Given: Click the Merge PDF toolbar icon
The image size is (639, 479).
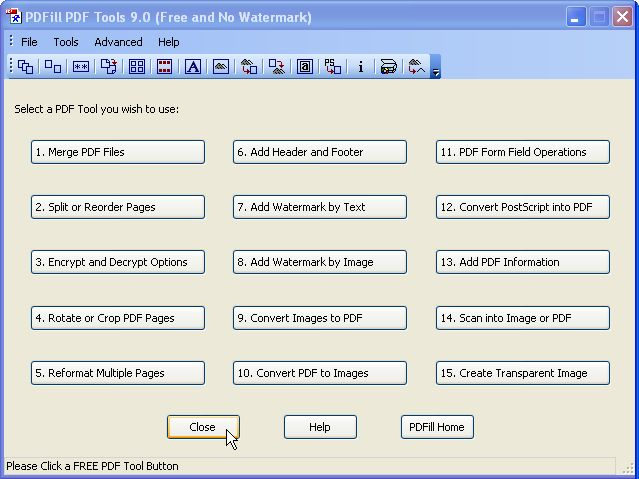Looking at the screenshot, I should (25, 66).
